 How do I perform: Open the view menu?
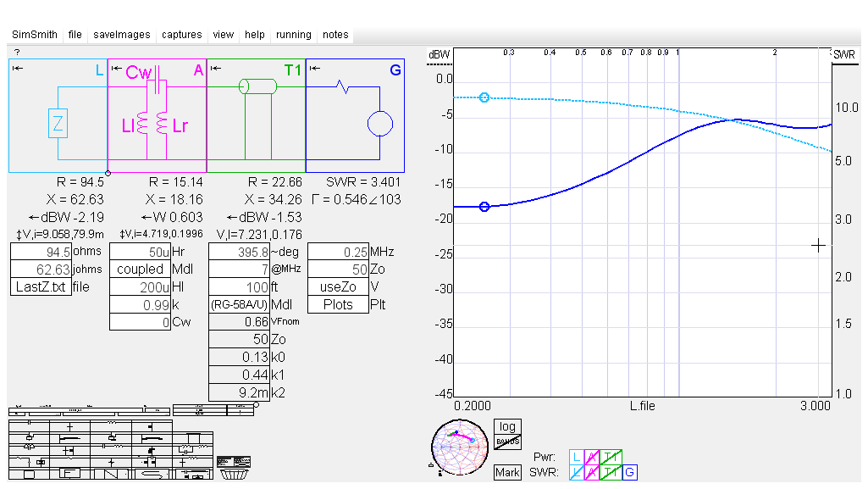(224, 35)
